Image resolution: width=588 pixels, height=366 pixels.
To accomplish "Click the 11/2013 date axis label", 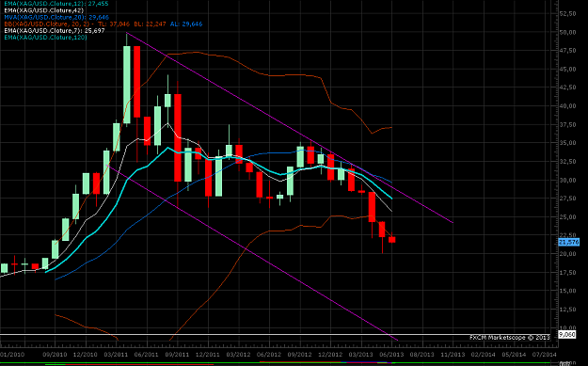I will coord(453,355).
